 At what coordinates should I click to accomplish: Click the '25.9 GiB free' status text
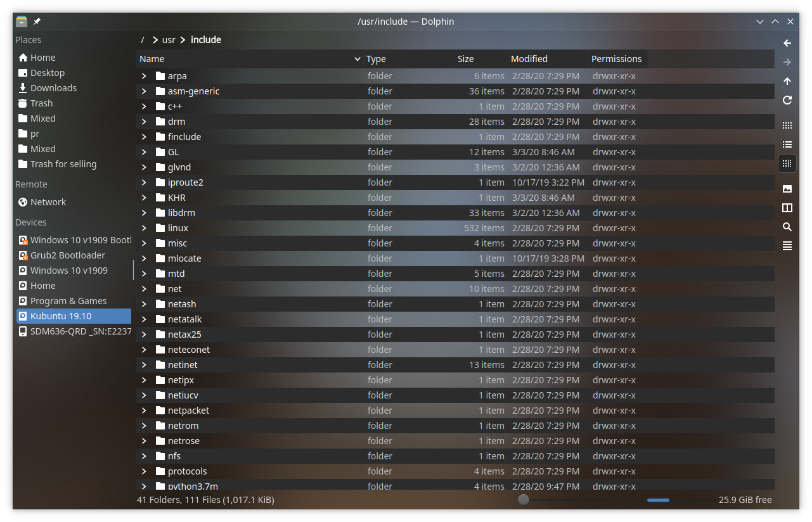pos(745,500)
